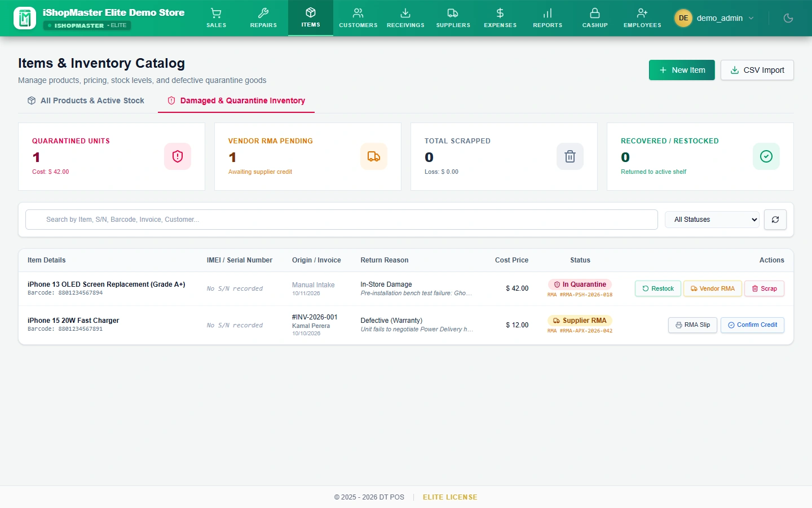
Task: Toggle dark mode moon icon
Action: [x=788, y=18]
